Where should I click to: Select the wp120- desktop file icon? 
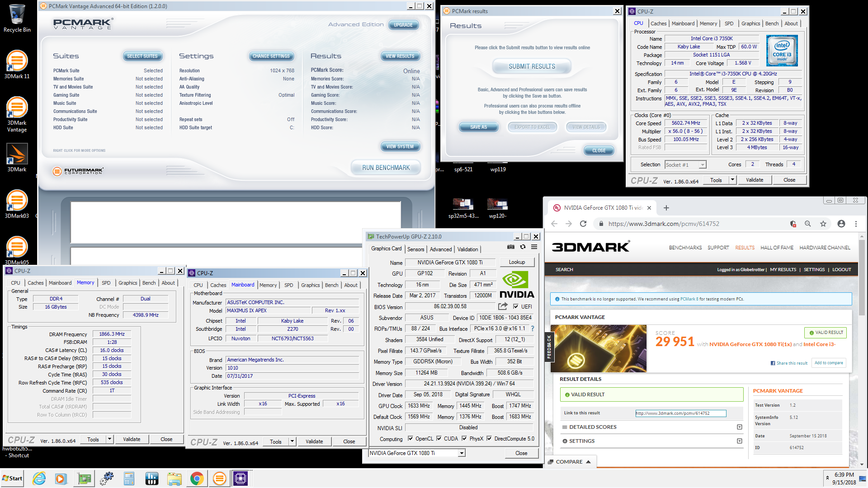(497, 208)
